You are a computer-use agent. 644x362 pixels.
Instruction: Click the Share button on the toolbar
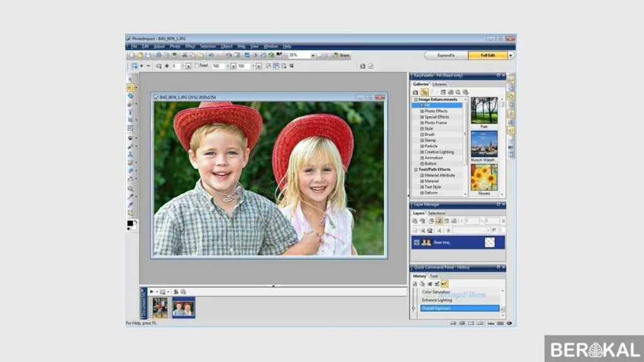coord(340,55)
